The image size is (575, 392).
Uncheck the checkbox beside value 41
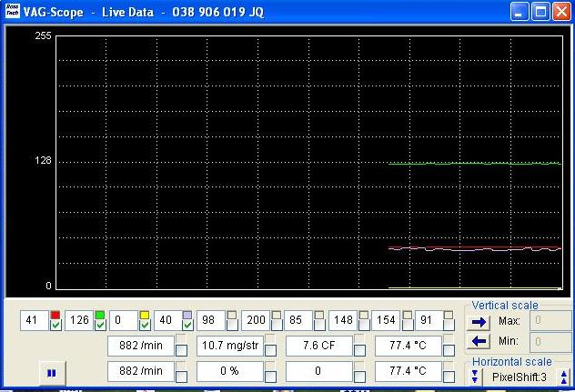click(55, 325)
